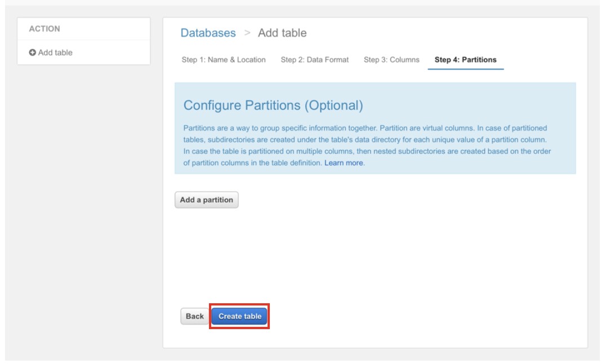601x364 pixels.
Task: Click the plus icon beside Add table
Action: pos(33,53)
